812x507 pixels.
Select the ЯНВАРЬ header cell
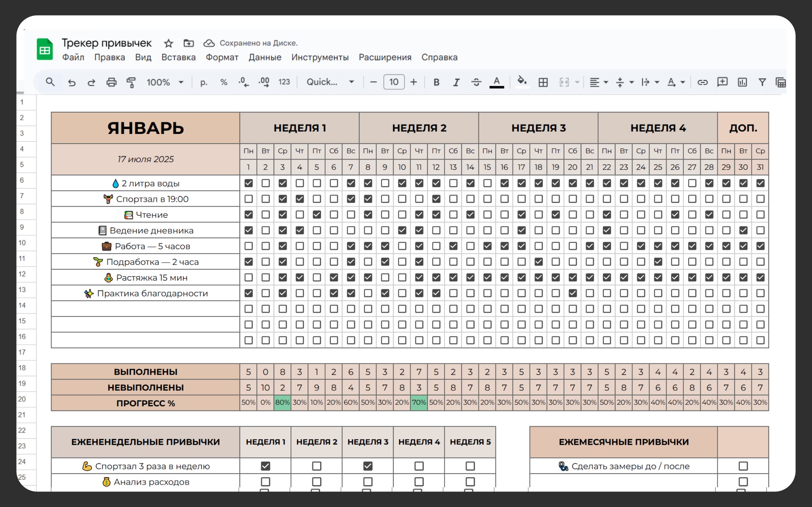pos(145,128)
